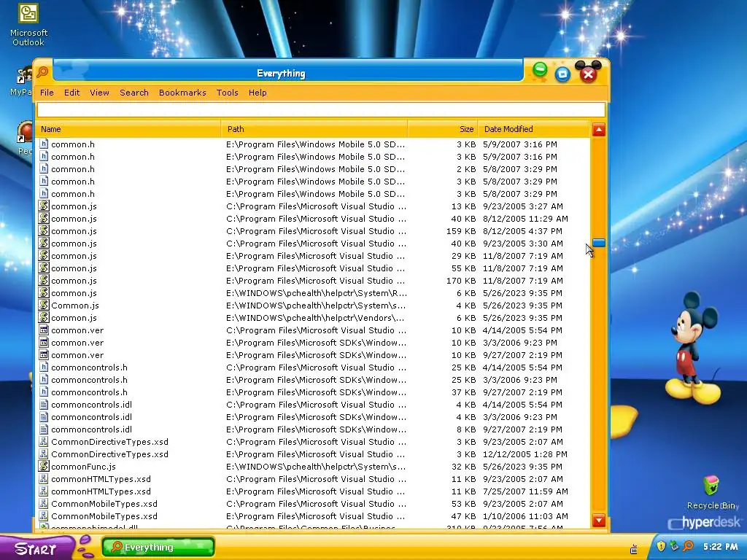747x560 pixels.
Task: Select the script icon beside commonFunc.js
Action: tap(44, 467)
